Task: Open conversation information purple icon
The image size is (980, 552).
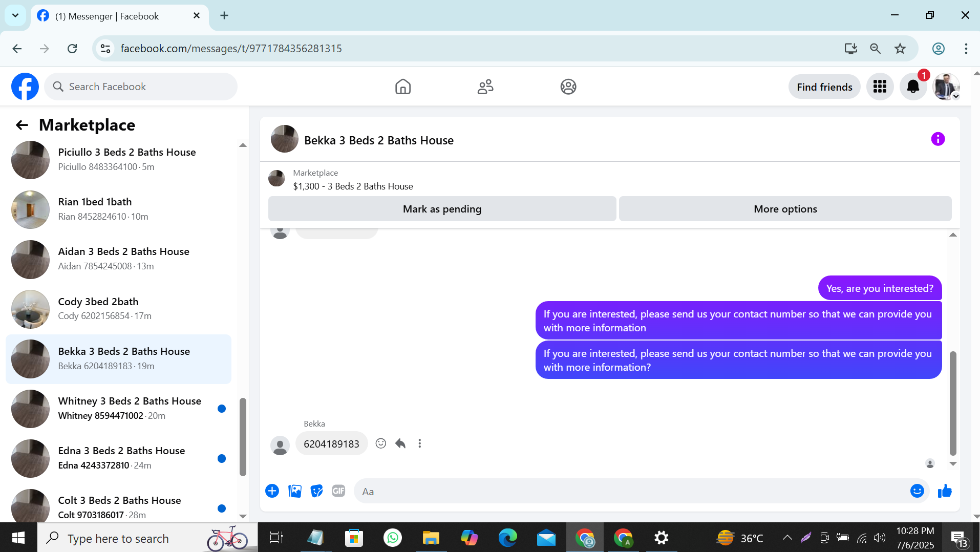Action: [938, 139]
